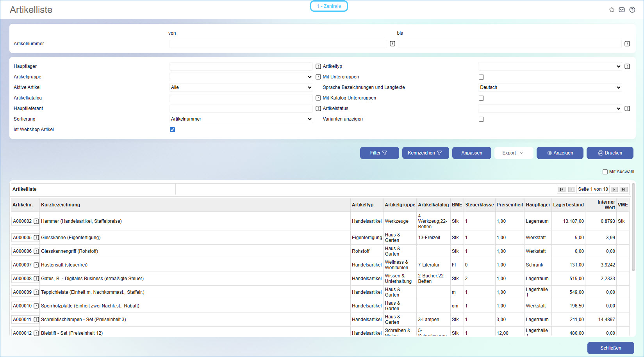The image size is (644, 357).
Task: Click the lookup icon next to Hauptlager field
Action: pyautogui.click(x=318, y=66)
